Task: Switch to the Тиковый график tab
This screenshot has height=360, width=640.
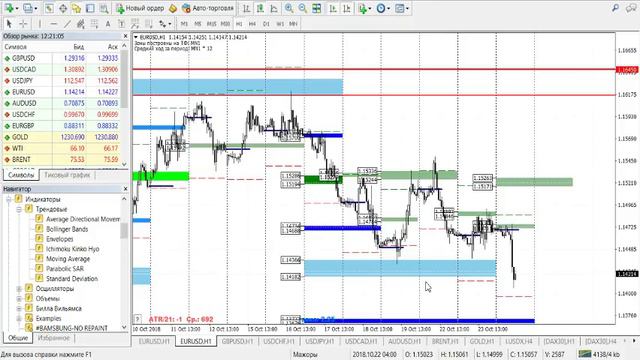Action: tap(67, 175)
